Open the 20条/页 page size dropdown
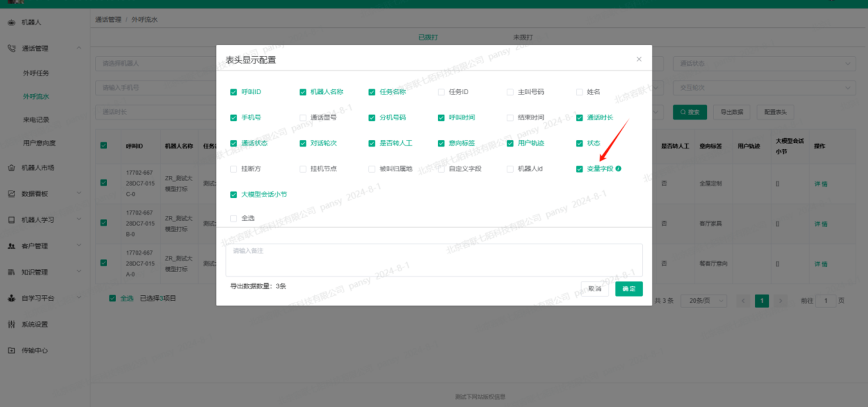The height and width of the screenshot is (407, 868). point(704,301)
